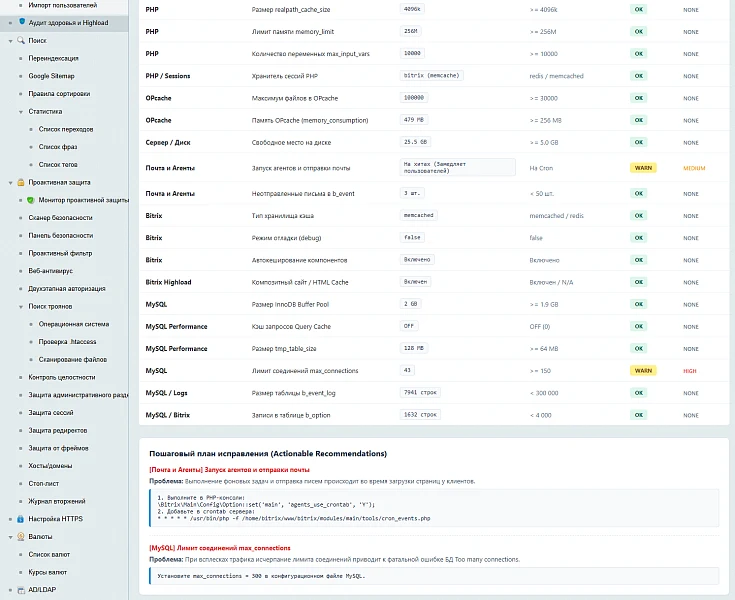
Task: Open Импорт пользователей in sidebar
Action: (x=63, y=5)
